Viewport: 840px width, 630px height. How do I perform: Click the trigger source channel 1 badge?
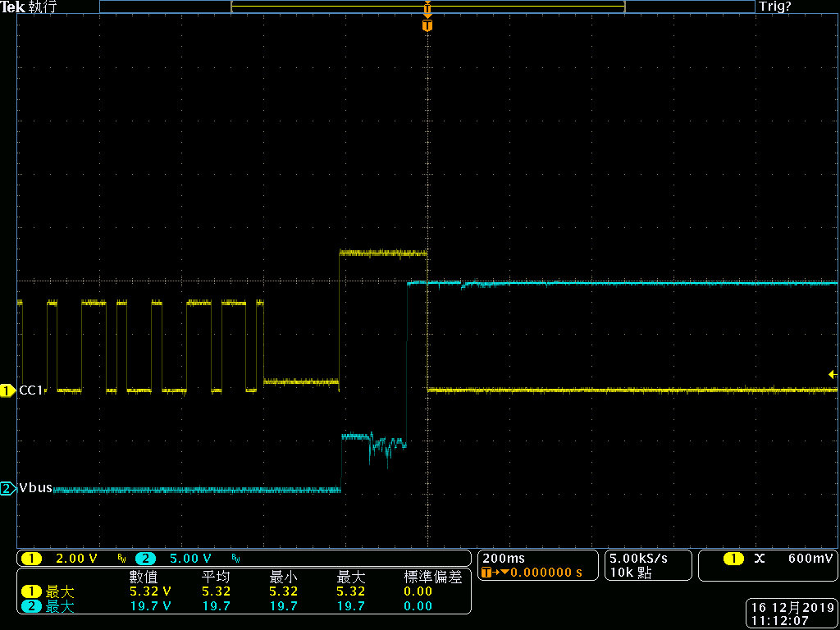click(x=733, y=558)
